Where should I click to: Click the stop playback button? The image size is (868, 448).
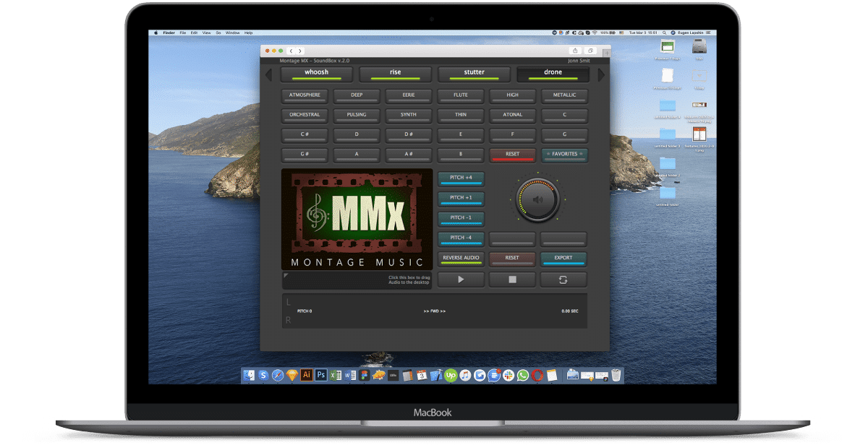tap(512, 280)
